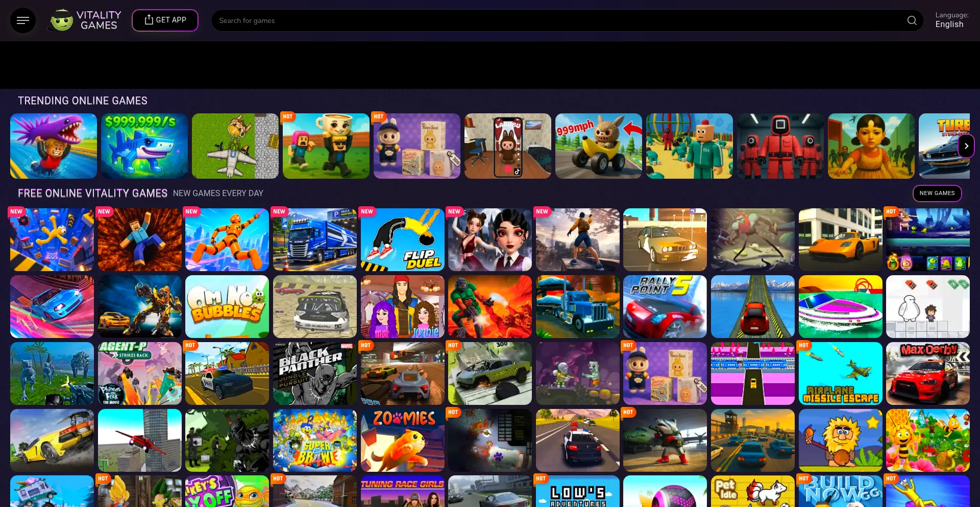Open the Super Brawl game
The height and width of the screenshot is (507, 980).
pos(315,440)
